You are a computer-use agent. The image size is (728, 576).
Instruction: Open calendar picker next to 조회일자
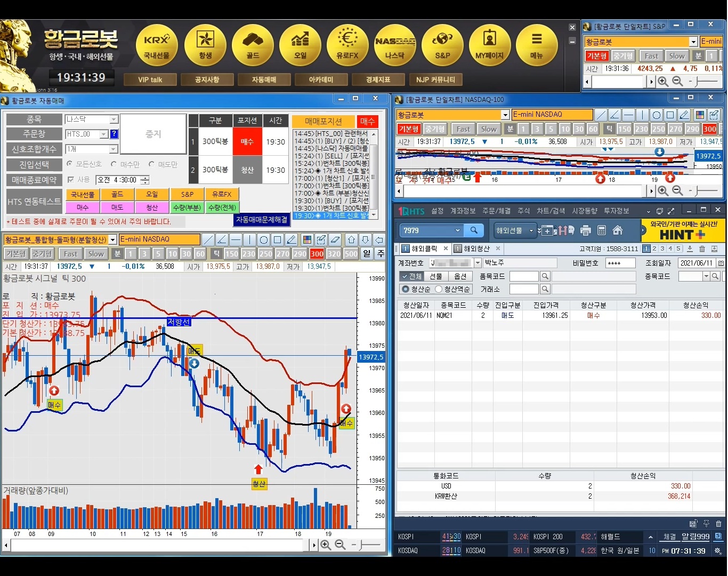[721, 263]
